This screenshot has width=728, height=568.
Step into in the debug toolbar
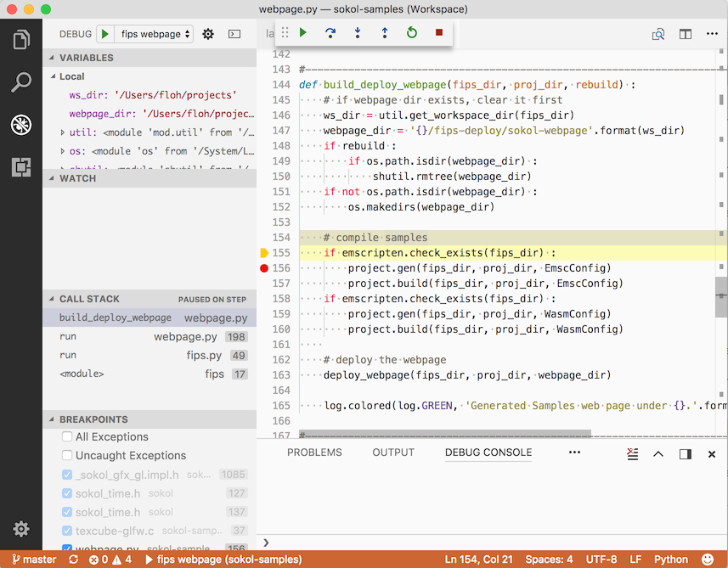point(358,32)
